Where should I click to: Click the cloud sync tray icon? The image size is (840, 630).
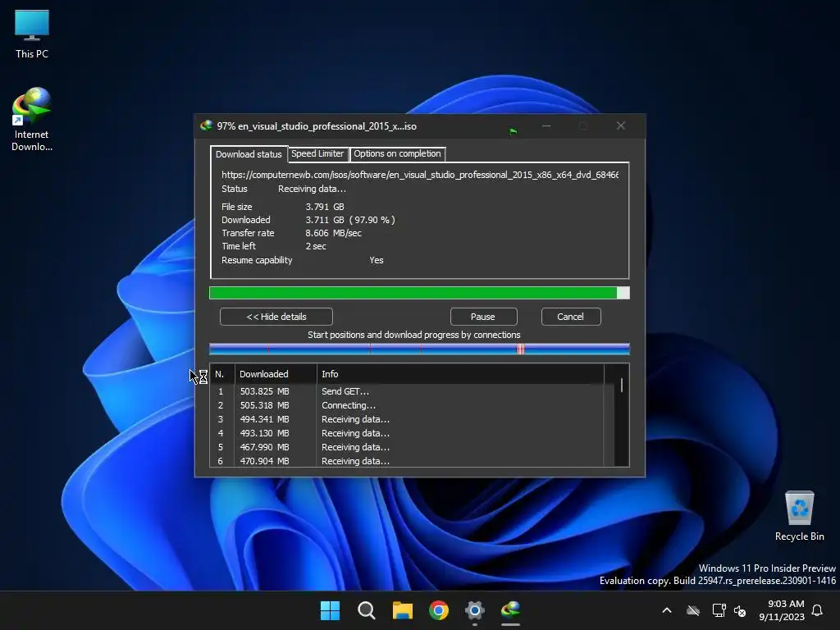pyautogui.click(x=693, y=610)
